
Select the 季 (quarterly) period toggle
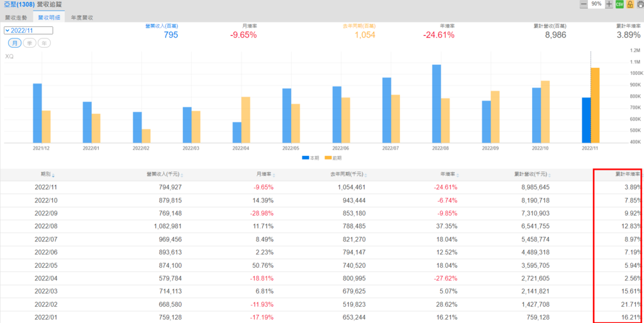(30, 43)
